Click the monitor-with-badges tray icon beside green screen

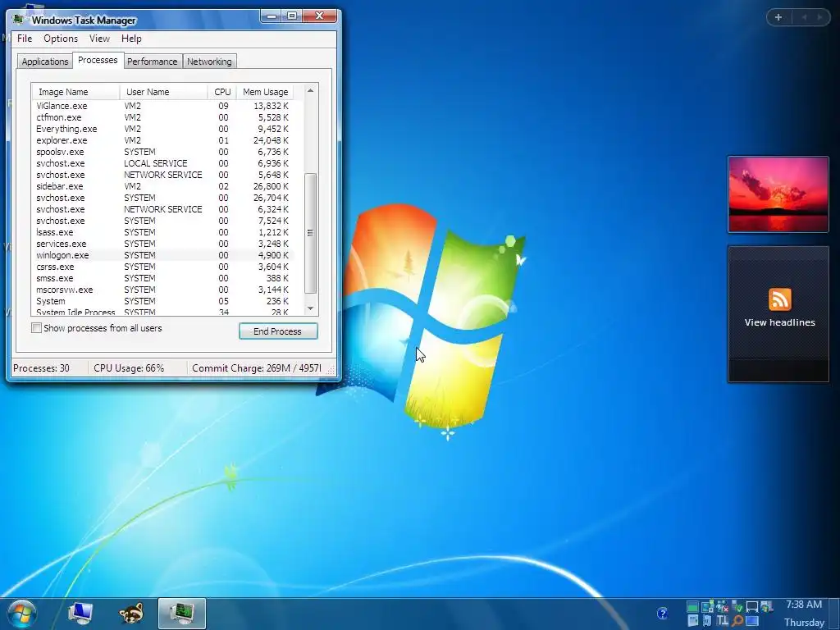click(x=708, y=607)
